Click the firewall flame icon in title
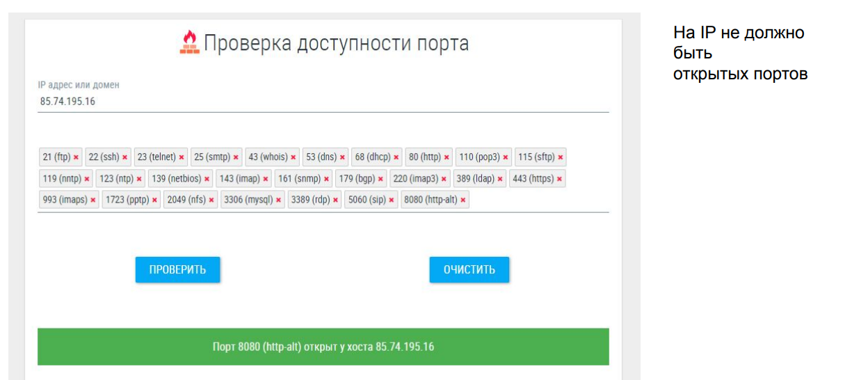 pos(188,43)
